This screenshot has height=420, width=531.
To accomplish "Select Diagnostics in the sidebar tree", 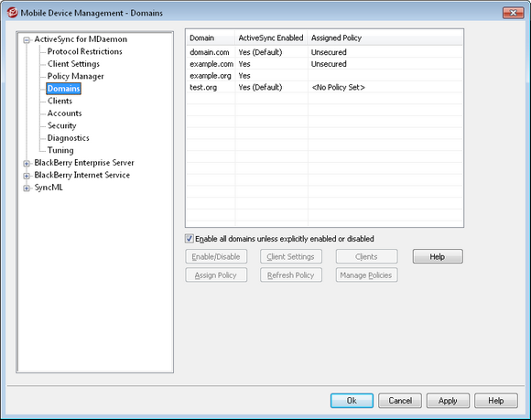I will 68,138.
